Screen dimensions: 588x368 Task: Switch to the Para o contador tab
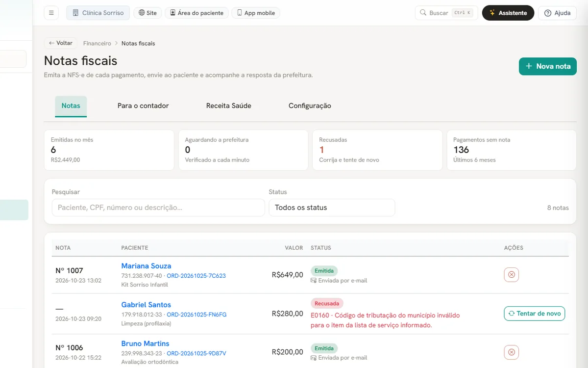tap(143, 106)
